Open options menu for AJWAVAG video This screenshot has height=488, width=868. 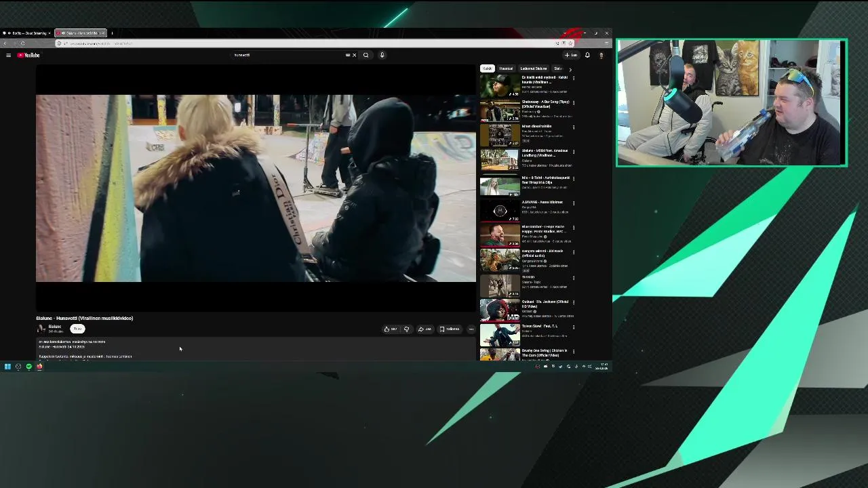pos(574,203)
